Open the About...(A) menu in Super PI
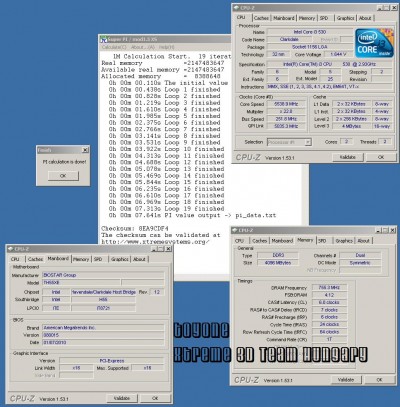The width and height of the screenshot is (400, 407). pyautogui.click(x=143, y=47)
